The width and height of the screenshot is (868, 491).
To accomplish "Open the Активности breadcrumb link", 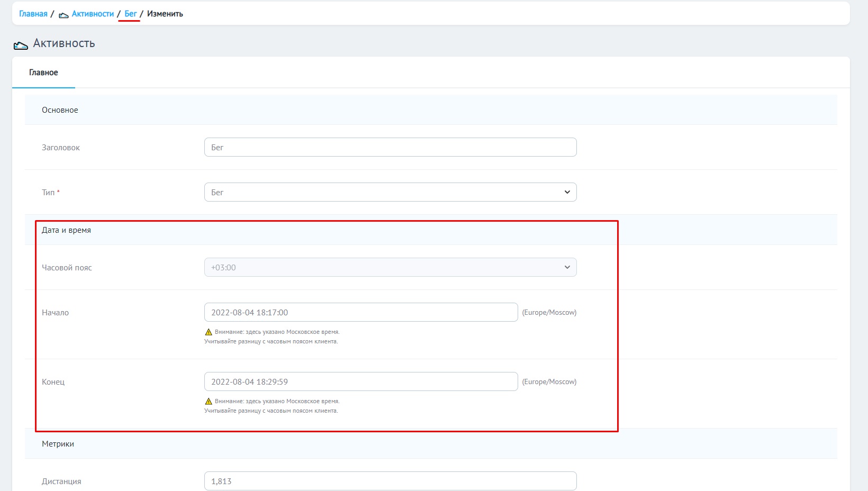I will (93, 14).
